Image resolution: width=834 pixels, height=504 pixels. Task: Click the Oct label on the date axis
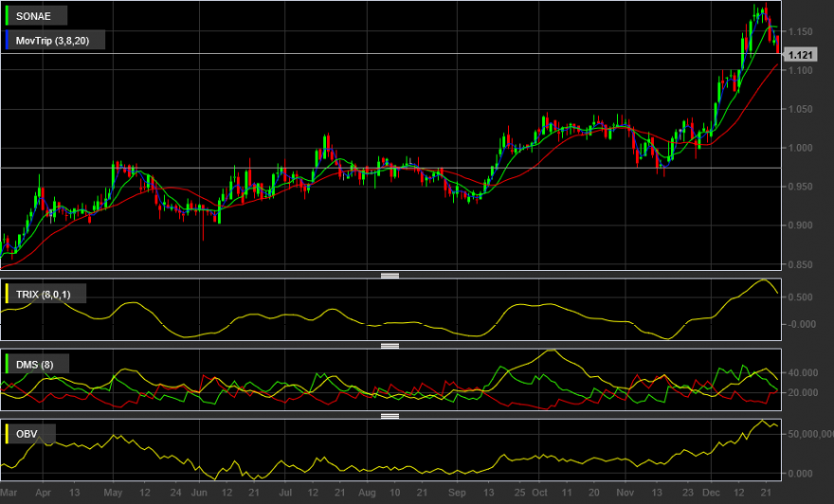539,493
